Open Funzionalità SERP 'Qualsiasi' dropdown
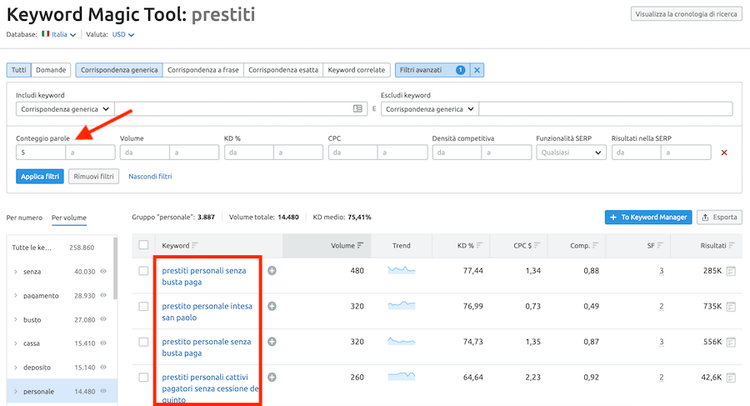The image size is (750, 406). [x=571, y=153]
